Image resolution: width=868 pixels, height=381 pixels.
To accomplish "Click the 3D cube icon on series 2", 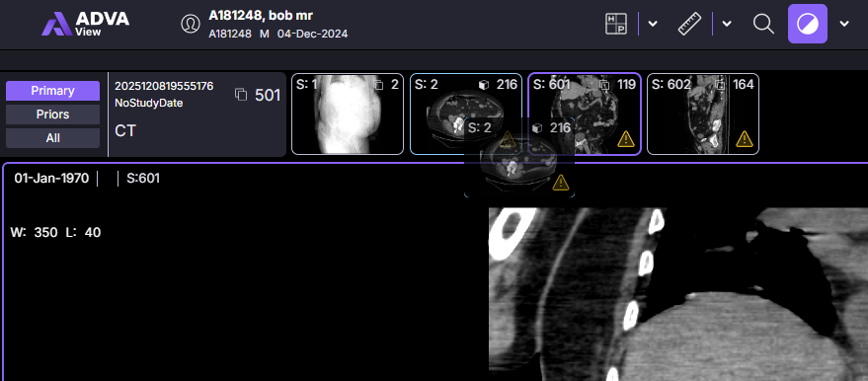I will (x=485, y=85).
